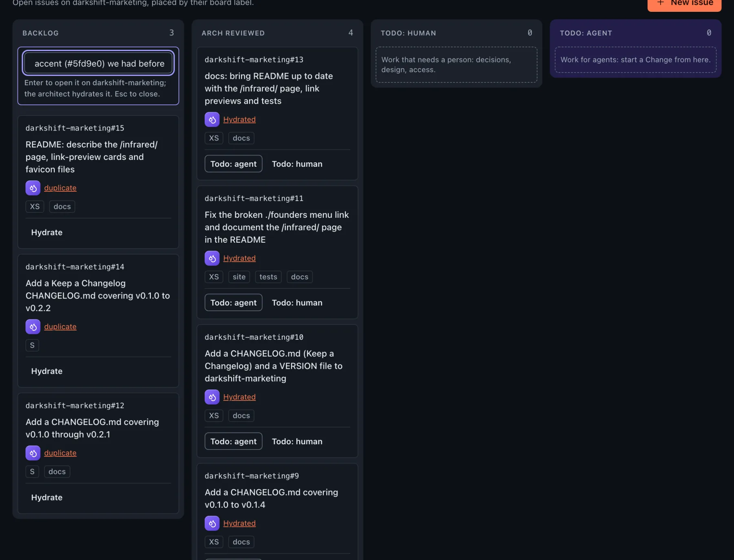Click the architect icon on card #14
This screenshot has height=560, width=734.
[x=33, y=327]
